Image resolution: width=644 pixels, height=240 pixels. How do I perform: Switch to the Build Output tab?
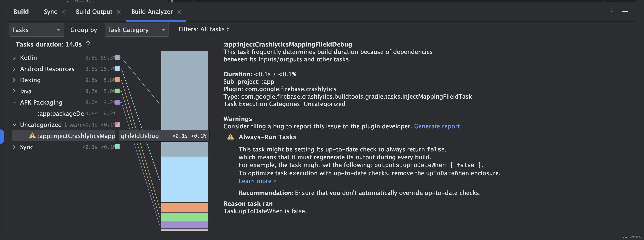point(94,12)
